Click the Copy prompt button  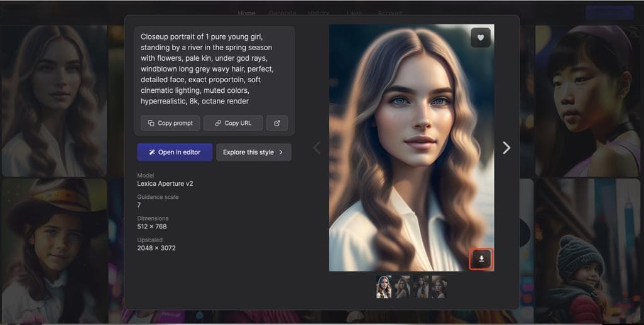click(170, 123)
